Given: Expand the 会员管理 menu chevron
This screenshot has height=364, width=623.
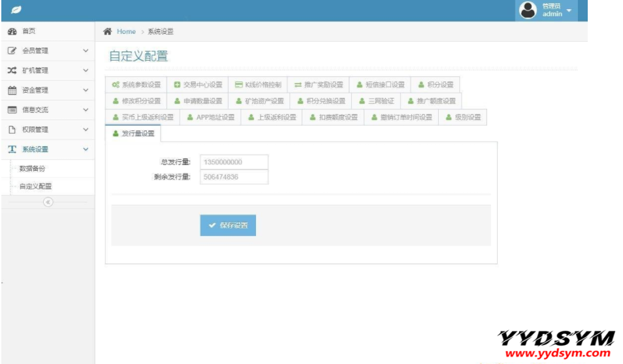Looking at the screenshot, I should (86, 51).
